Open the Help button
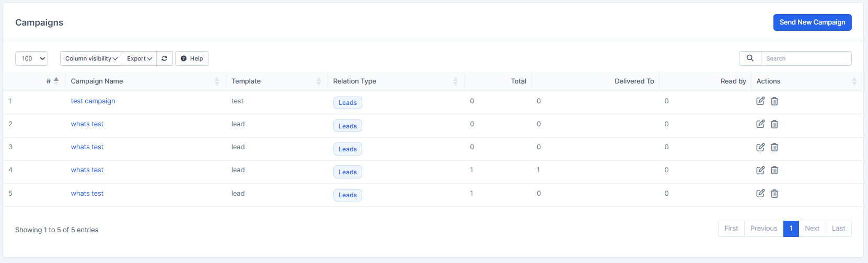 coord(192,58)
